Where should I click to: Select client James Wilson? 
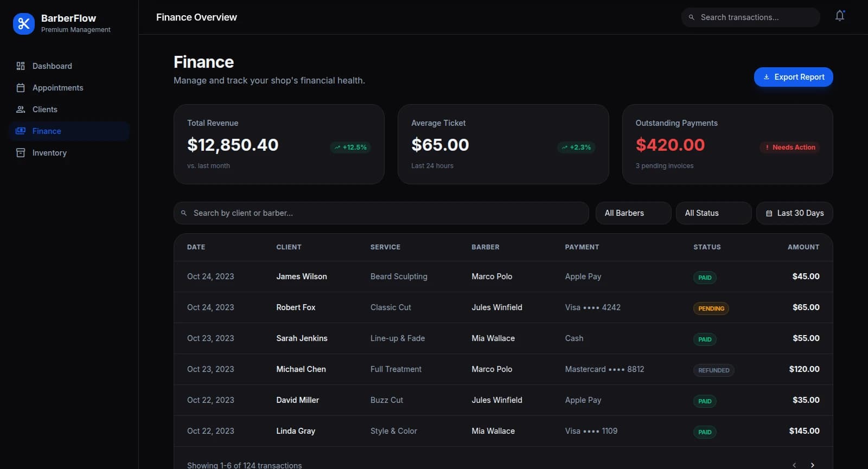click(x=302, y=277)
